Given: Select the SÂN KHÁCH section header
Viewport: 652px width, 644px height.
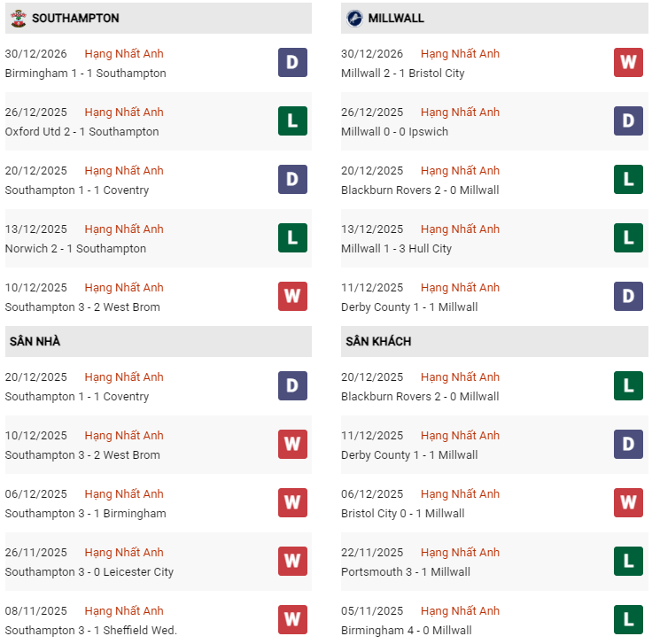Looking at the screenshot, I should pos(378,341).
